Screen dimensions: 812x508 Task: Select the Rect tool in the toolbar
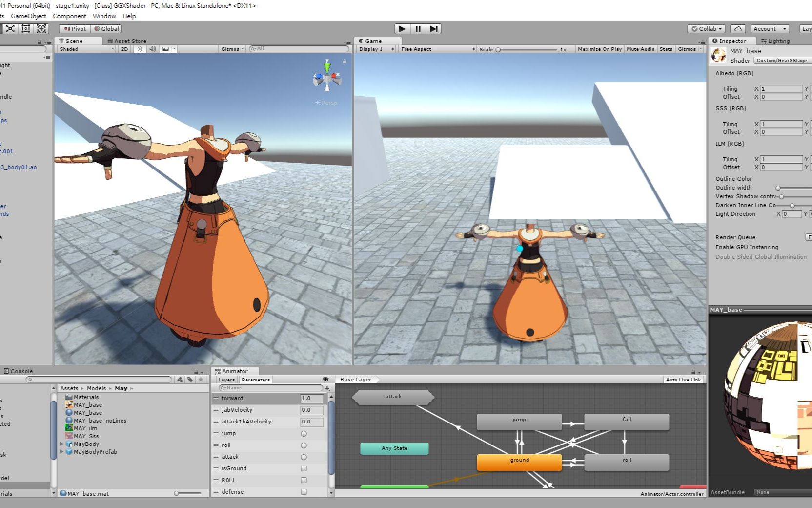(25, 29)
